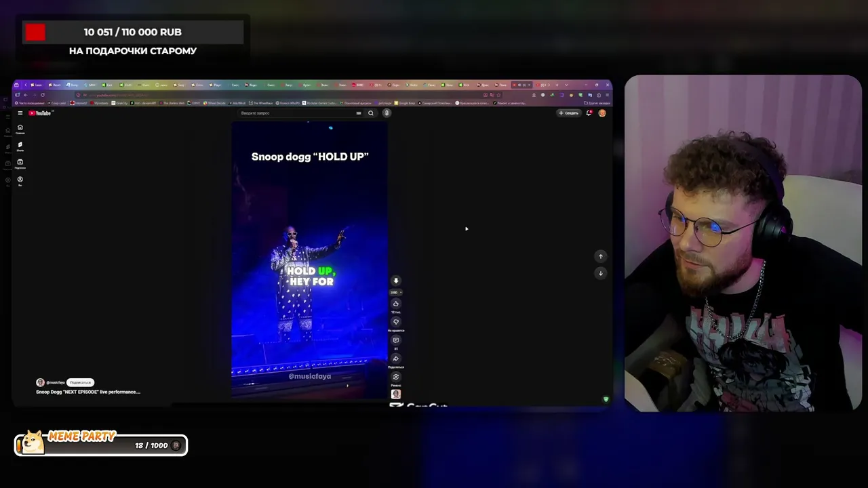Click the MEME PARTY 18 / 1000 widget
Screen dimensions: 868x488
coord(101,443)
